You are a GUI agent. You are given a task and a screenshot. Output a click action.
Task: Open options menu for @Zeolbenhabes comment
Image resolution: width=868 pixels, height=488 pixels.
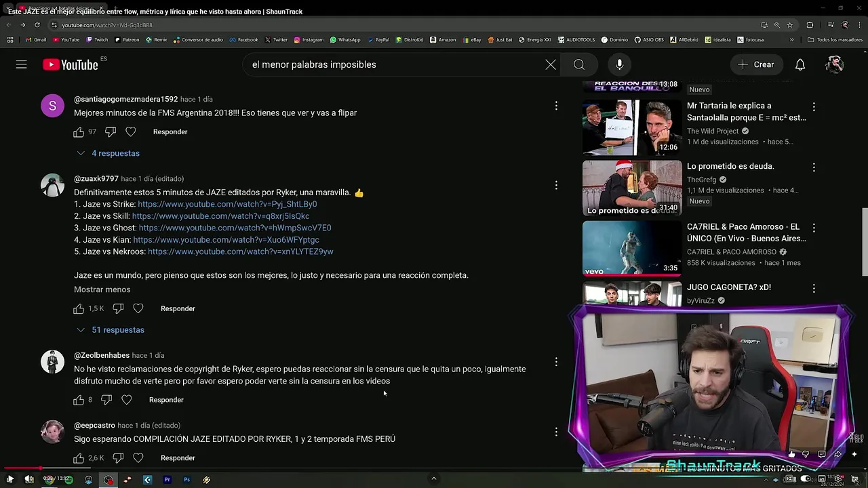click(x=556, y=362)
